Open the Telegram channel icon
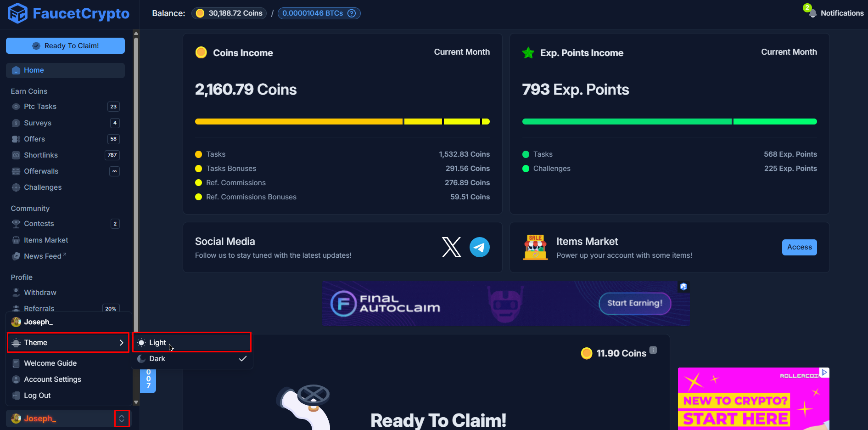This screenshot has height=430, width=868. [x=479, y=247]
